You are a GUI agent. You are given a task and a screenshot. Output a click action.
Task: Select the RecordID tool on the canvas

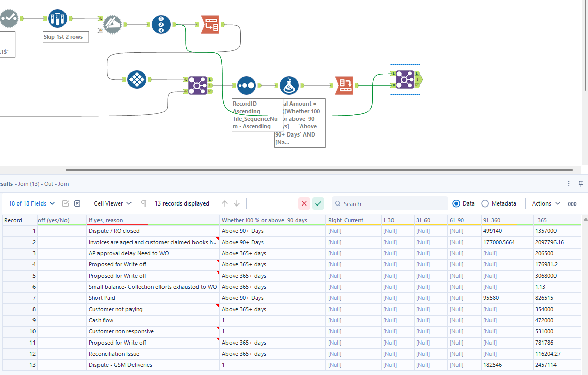(x=160, y=24)
